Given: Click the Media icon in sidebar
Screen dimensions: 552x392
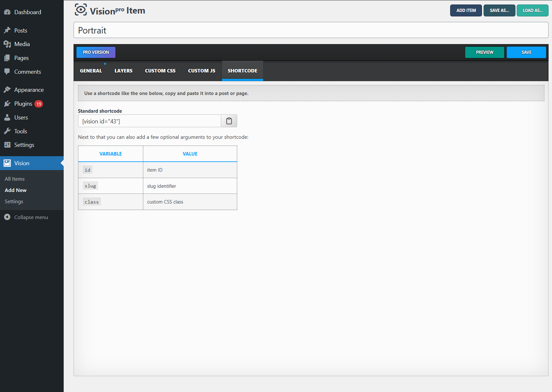Looking at the screenshot, I should (7, 44).
